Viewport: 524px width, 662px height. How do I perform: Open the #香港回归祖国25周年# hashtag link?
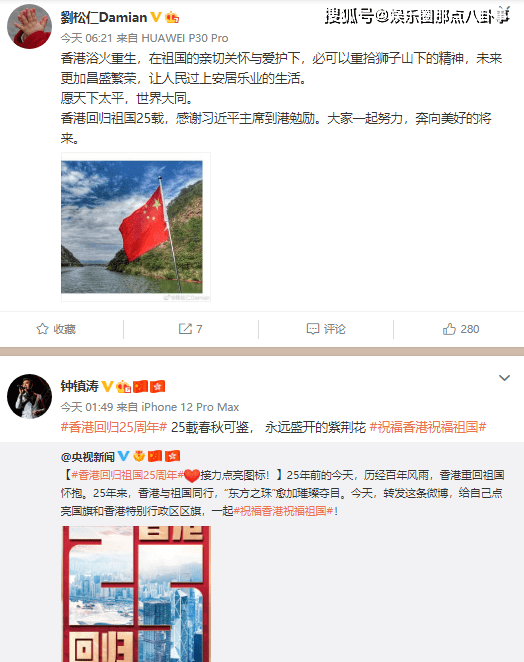click(127, 475)
